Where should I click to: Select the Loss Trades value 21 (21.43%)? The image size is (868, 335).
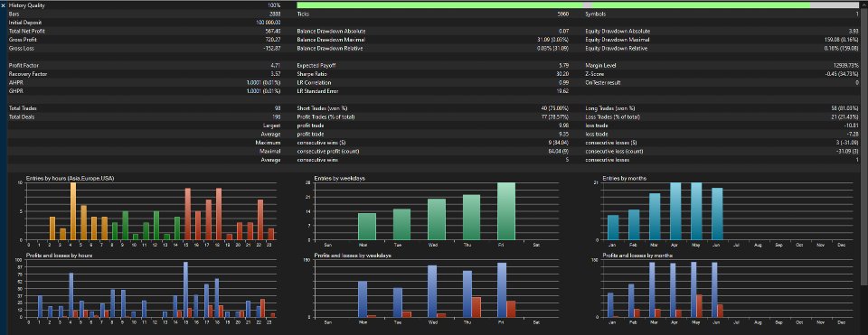click(x=844, y=117)
